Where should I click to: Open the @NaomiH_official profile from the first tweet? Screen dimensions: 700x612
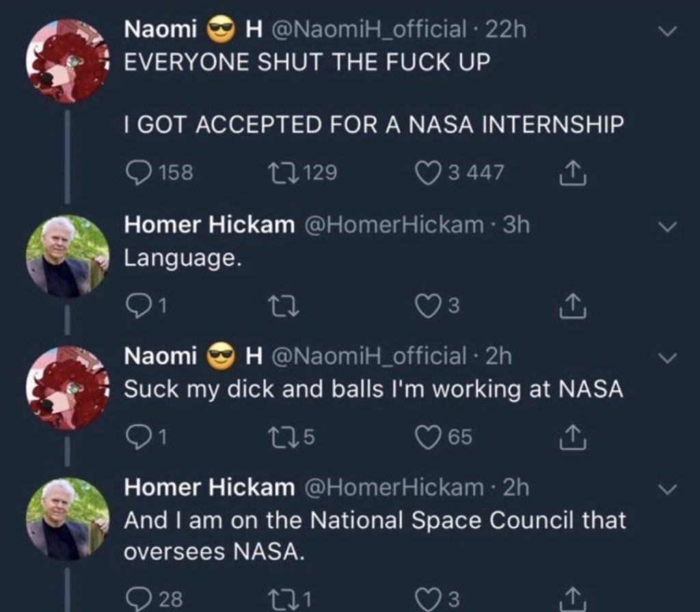point(368,29)
